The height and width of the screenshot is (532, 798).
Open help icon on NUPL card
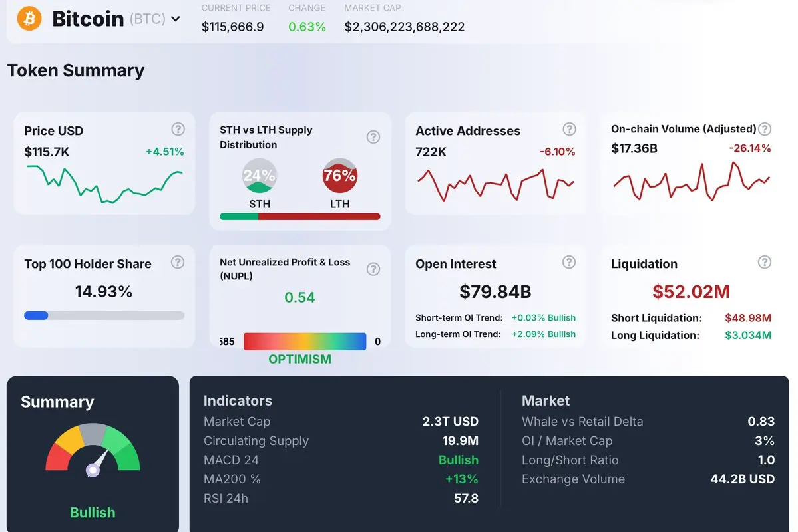[x=373, y=269]
